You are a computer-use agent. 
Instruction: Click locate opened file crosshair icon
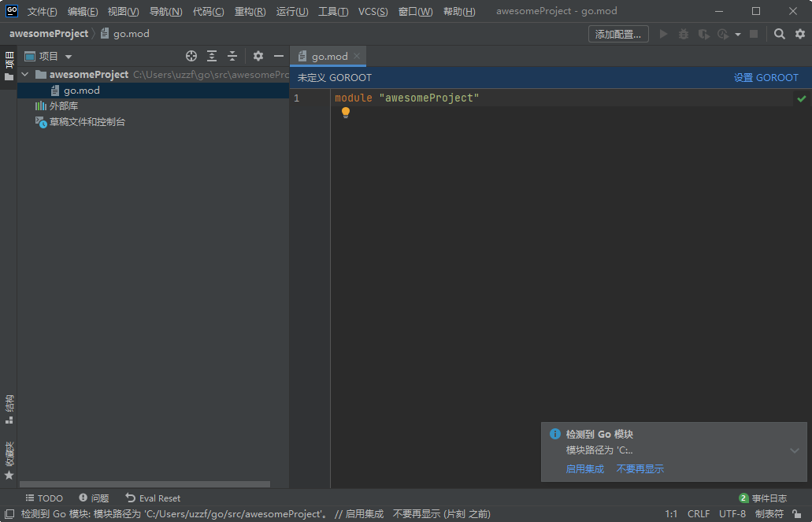(x=191, y=56)
